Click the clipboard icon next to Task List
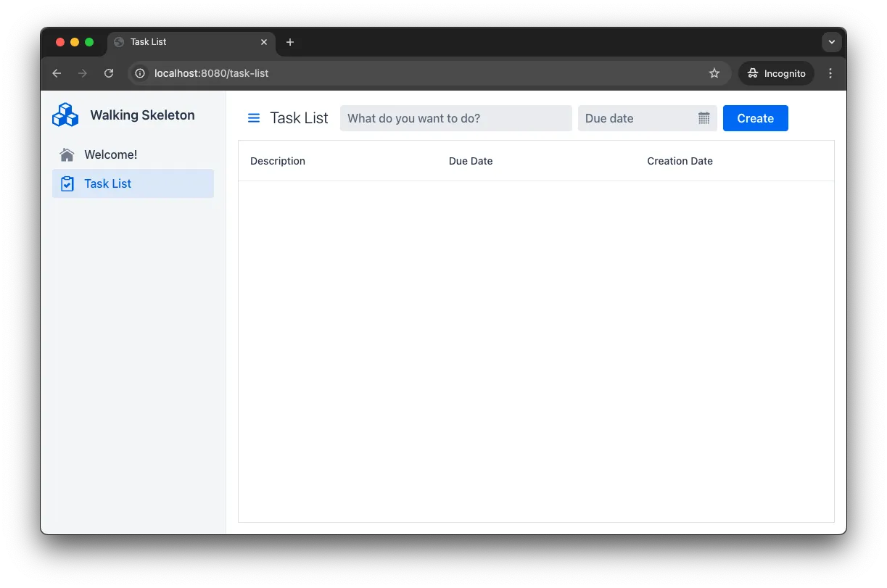 coord(66,183)
